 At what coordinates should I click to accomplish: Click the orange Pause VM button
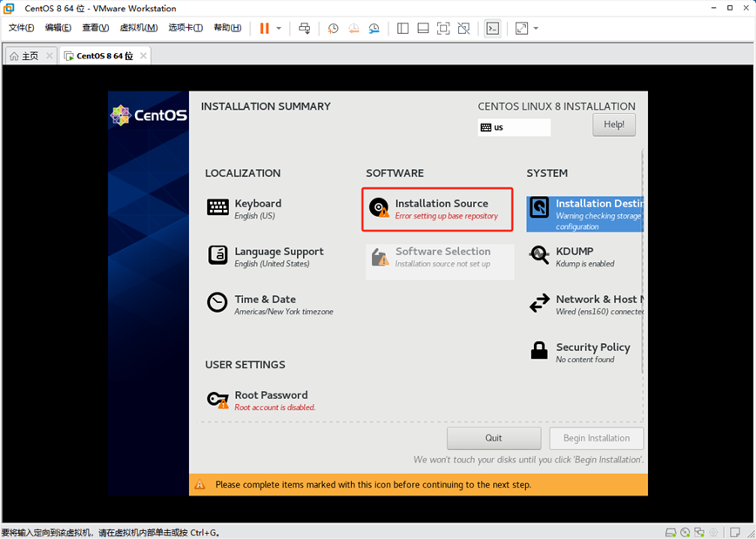pyautogui.click(x=264, y=29)
